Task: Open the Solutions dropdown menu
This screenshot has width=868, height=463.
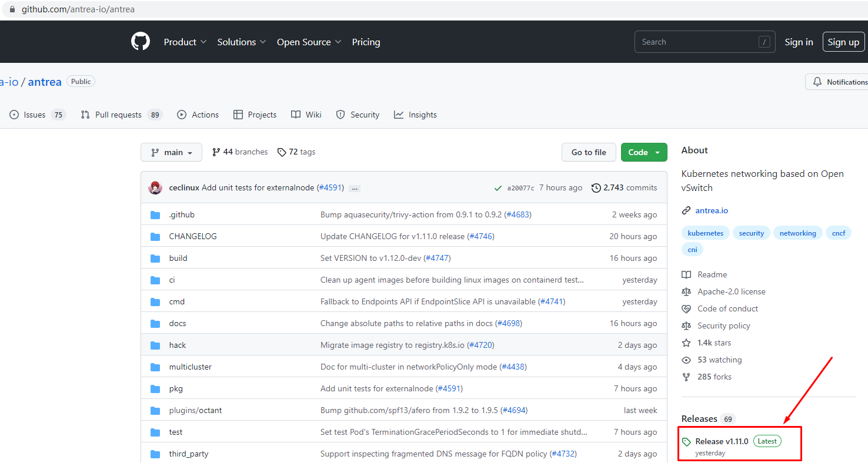Action: [242, 42]
